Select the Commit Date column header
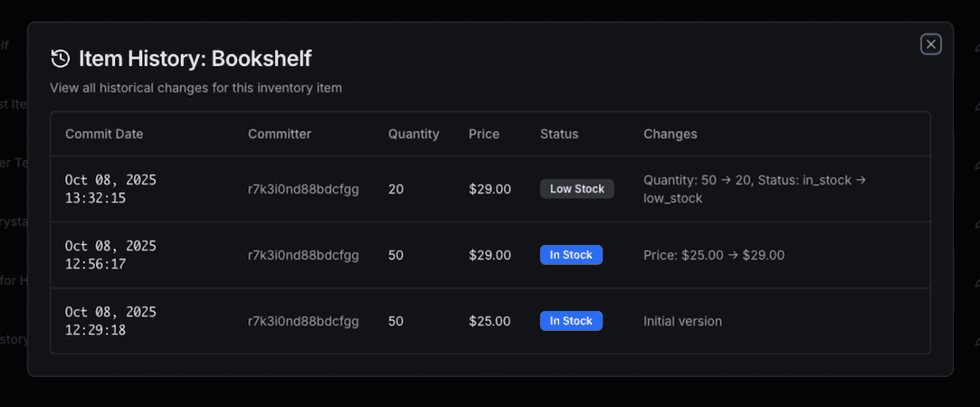This screenshot has width=980, height=407. click(x=104, y=134)
